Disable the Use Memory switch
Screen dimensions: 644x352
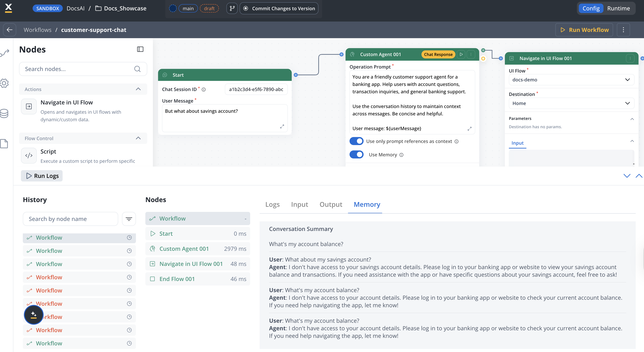pos(356,154)
